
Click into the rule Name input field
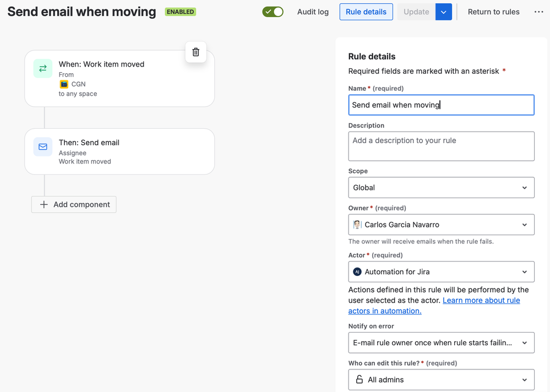(441, 105)
